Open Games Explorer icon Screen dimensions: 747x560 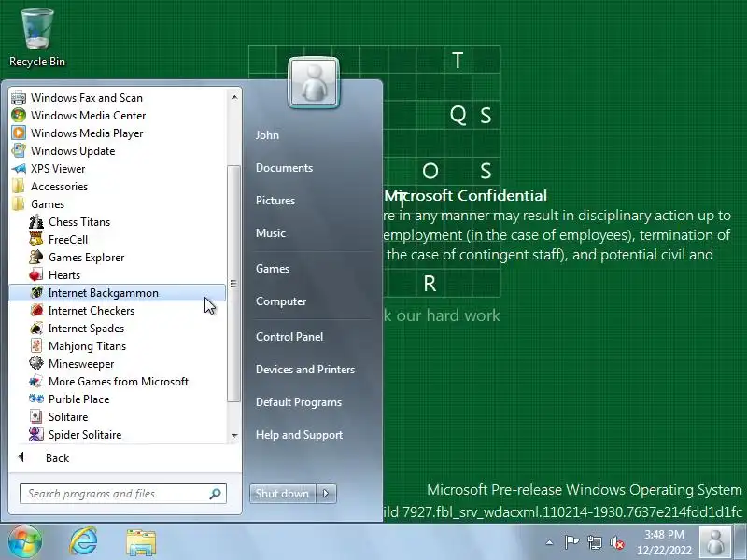(36, 258)
